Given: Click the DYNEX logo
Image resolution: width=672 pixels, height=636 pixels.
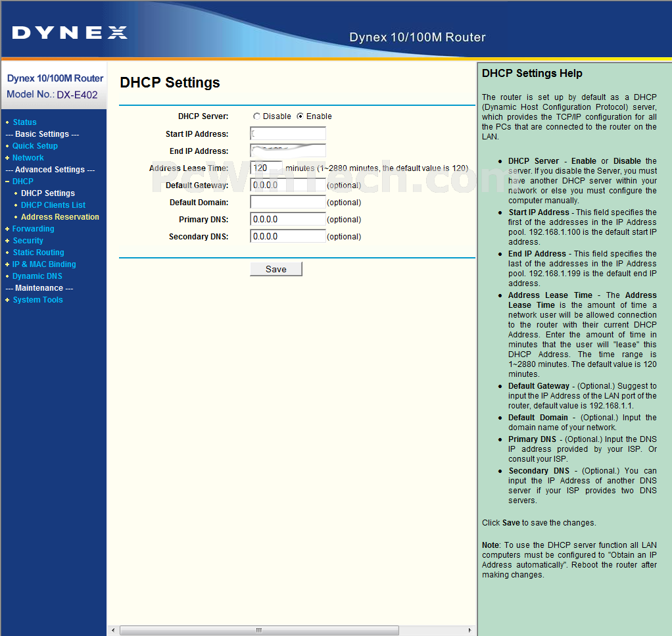Looking at the screenshot, I should coord(70,33).
